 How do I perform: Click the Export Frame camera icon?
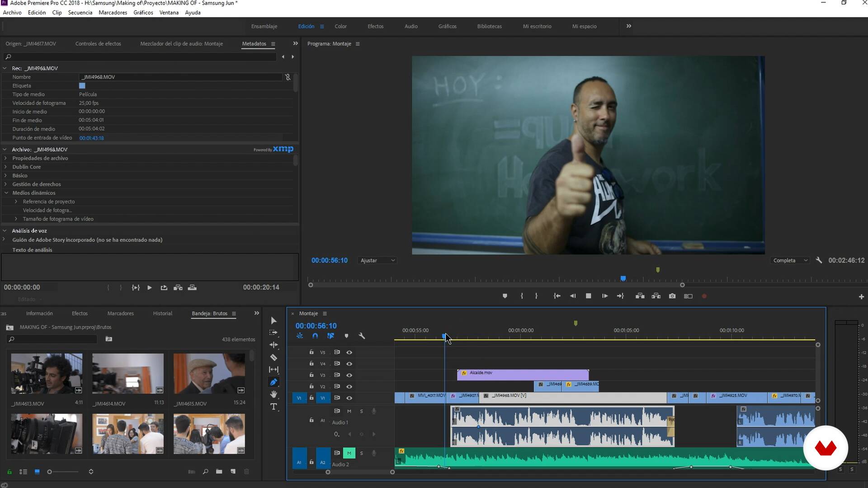point(672,296)
